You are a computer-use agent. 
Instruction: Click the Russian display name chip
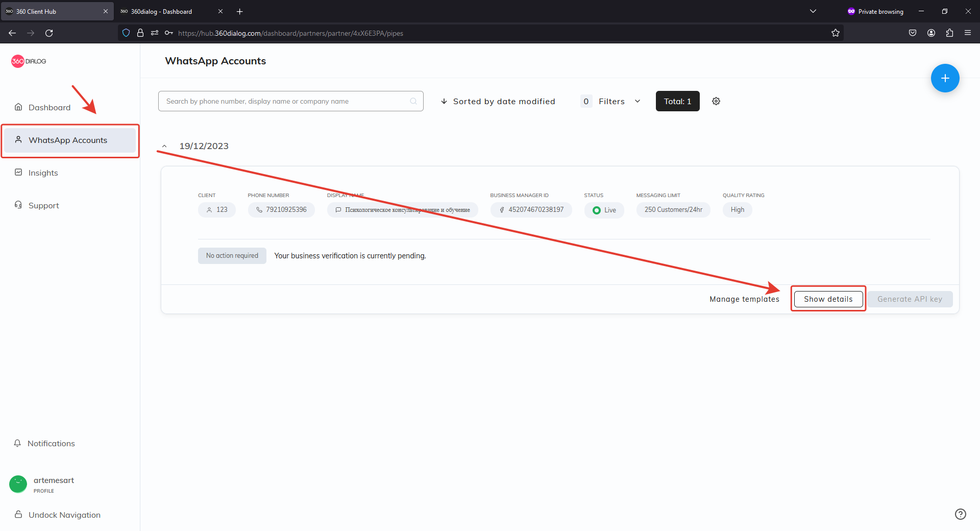pos(403,210)
